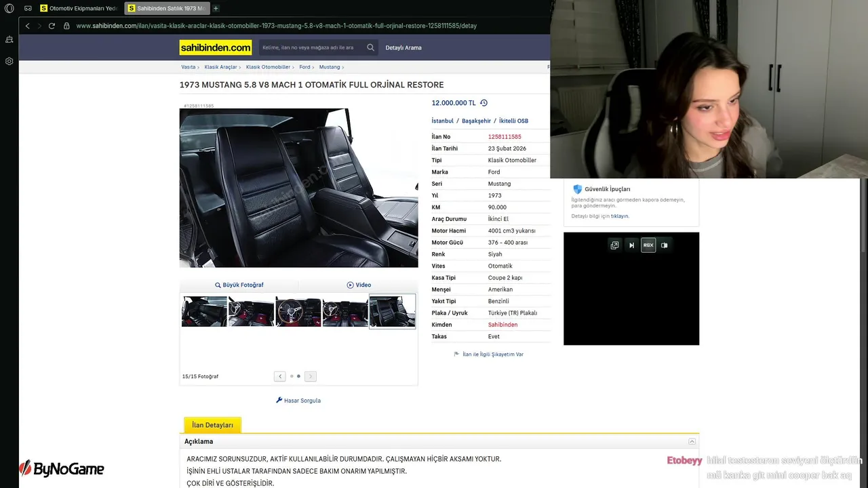
Task: Open Detaylı Arama link
Action: [403, 47]
